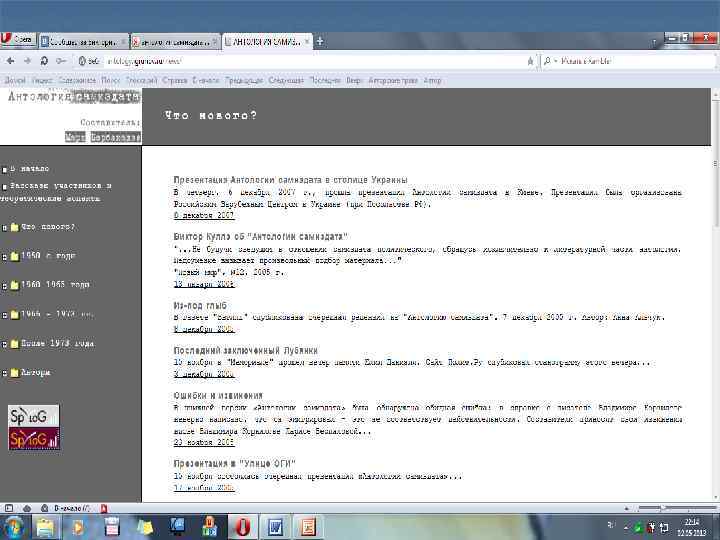Screen dimensions: 720x540
Task: Click folder icon beside 1950-е годы
Action: point(14,256)
